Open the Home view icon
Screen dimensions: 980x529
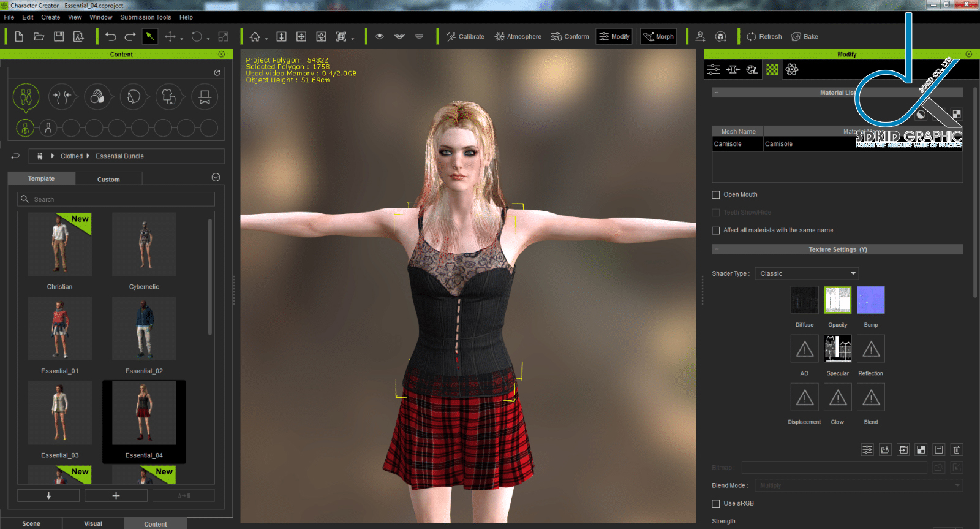(255, 37)
